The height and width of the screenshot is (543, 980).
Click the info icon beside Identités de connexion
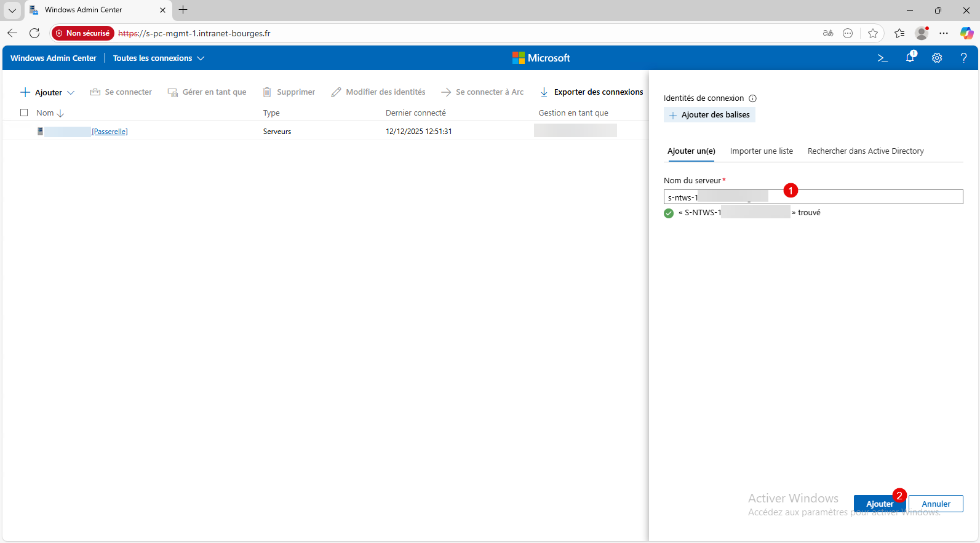point(752,98)
